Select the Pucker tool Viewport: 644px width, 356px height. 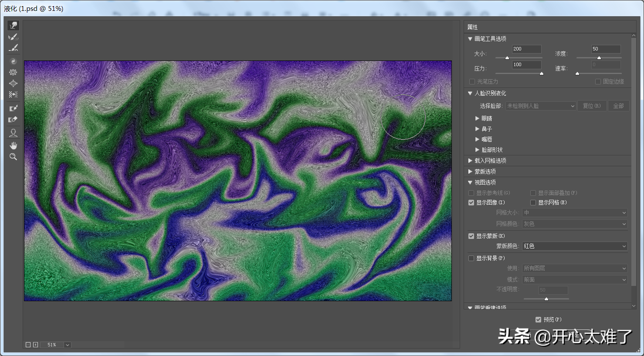[x=13, y=72]
